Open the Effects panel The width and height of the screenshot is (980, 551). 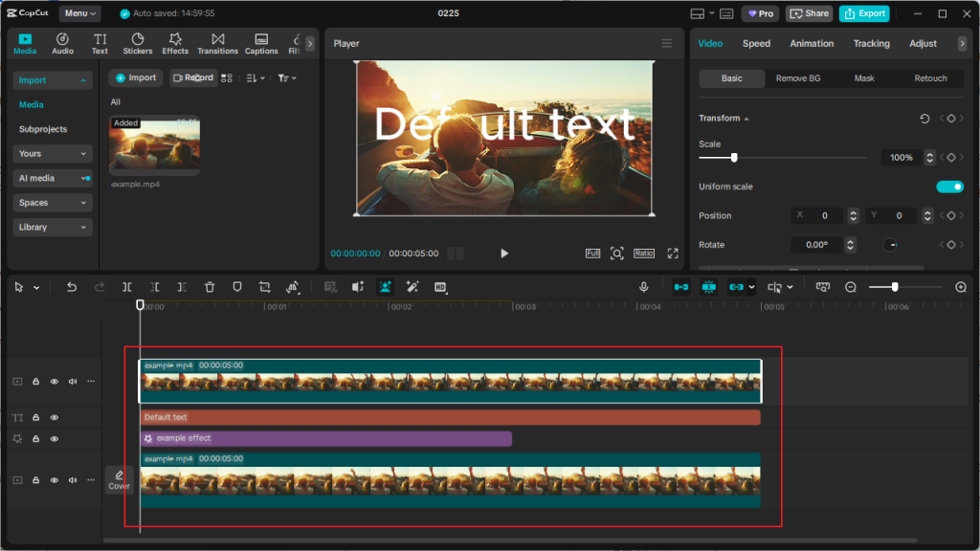click(x=175, y=43)
